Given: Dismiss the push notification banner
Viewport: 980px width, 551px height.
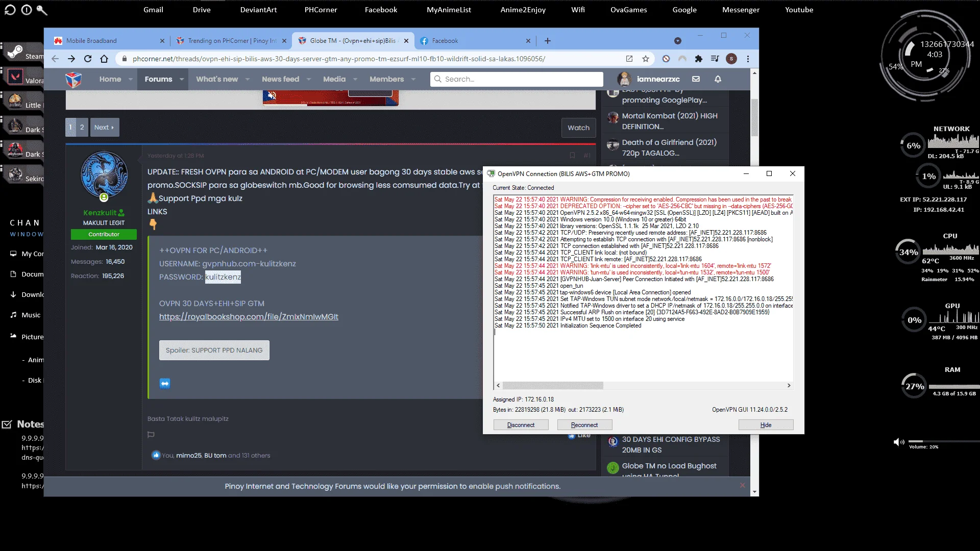Looking at the screenshot, I should pos(742,485).
